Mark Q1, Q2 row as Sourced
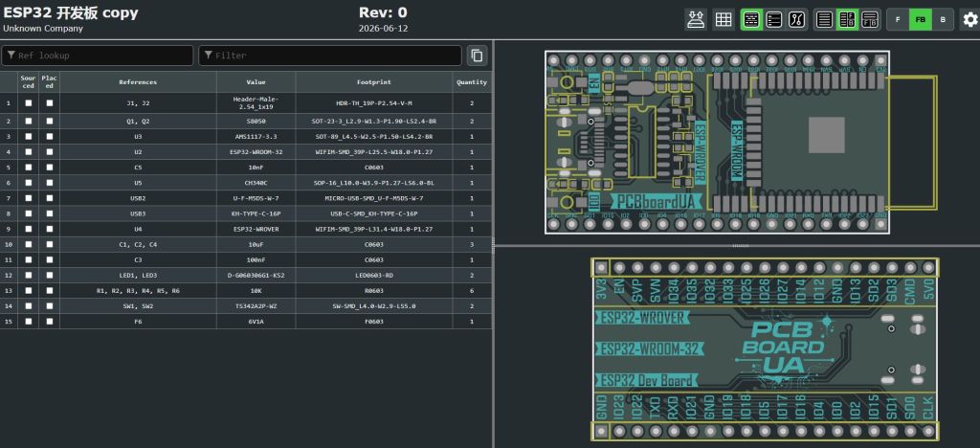 coord(28,122)
